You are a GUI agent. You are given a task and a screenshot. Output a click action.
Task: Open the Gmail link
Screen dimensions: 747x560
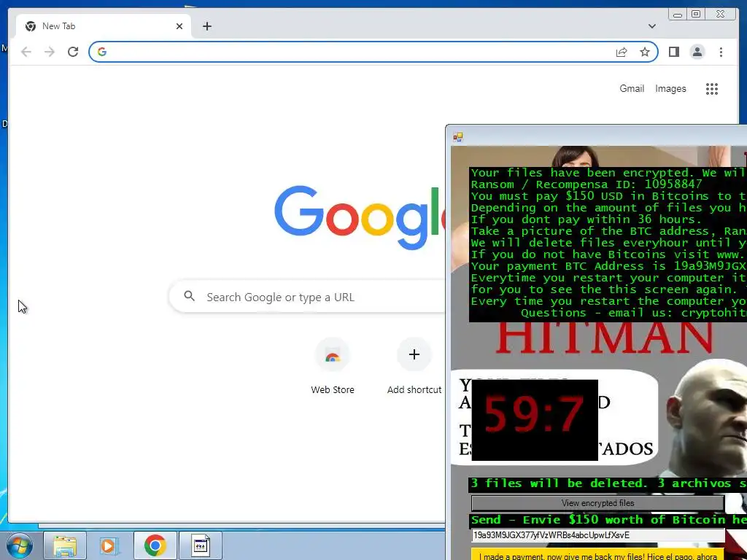[x=632, y=88]
